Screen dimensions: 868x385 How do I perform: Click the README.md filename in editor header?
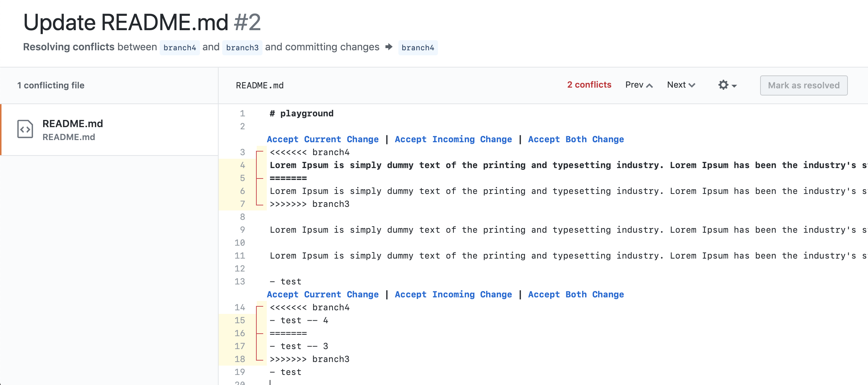[x=260, y=85]
